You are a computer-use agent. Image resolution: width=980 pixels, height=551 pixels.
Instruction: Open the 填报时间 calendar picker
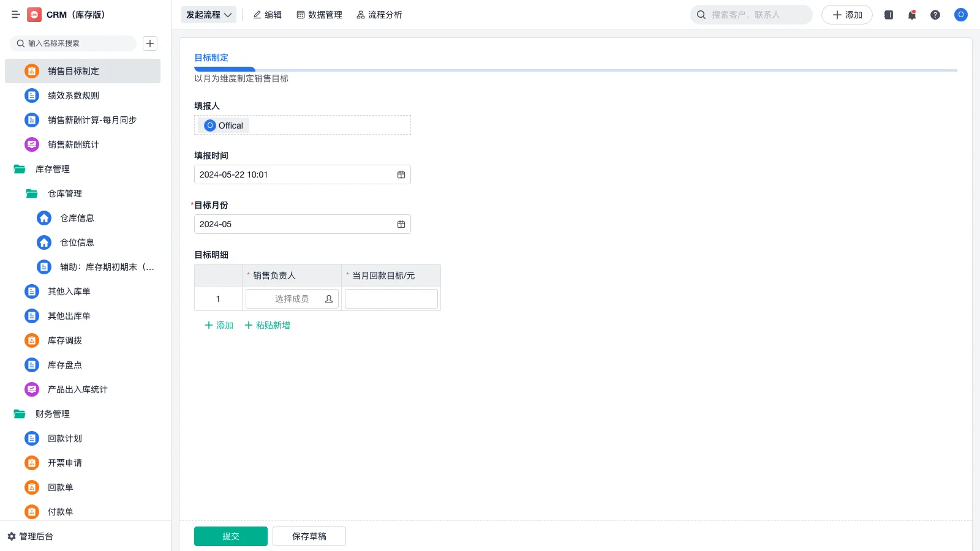pos(401,174)
